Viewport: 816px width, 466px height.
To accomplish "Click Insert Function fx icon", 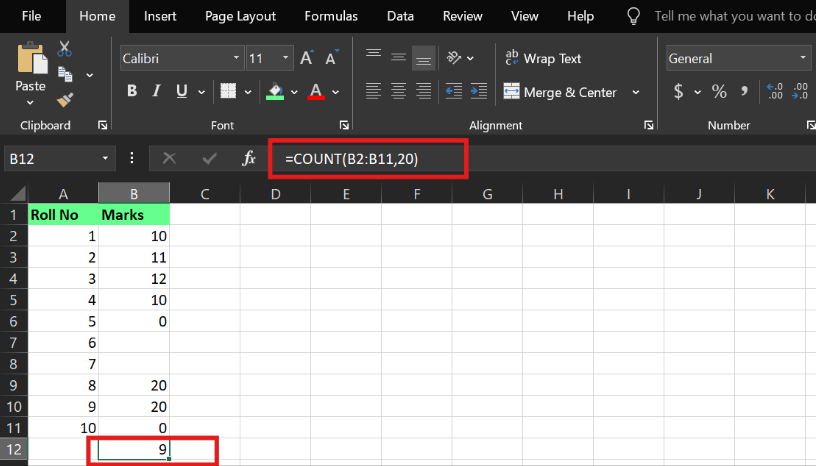I will [x=249, y=158].
